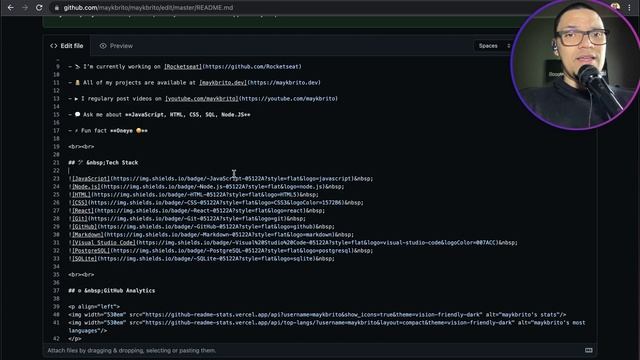Click the React badge line 27
Image resolution: width=640 pixels, height=360 pixels.
click(x=197, y=211)
